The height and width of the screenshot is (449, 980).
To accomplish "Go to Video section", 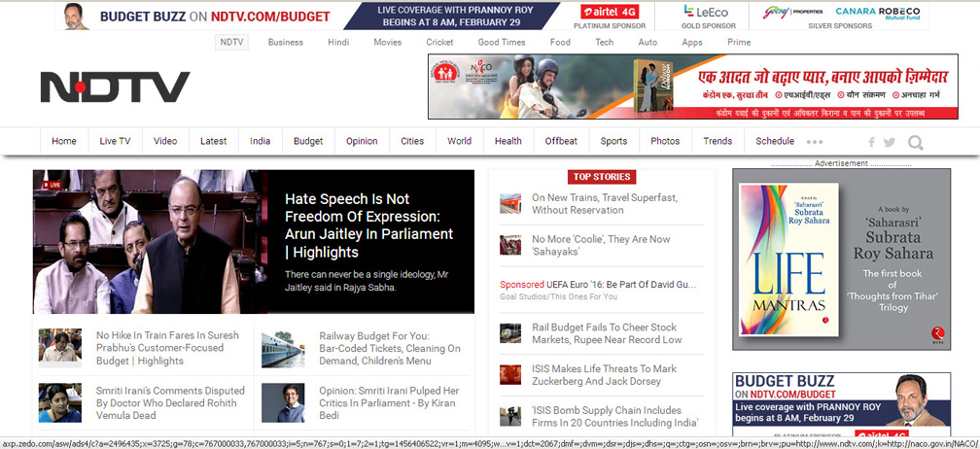I will coord(165,141).
